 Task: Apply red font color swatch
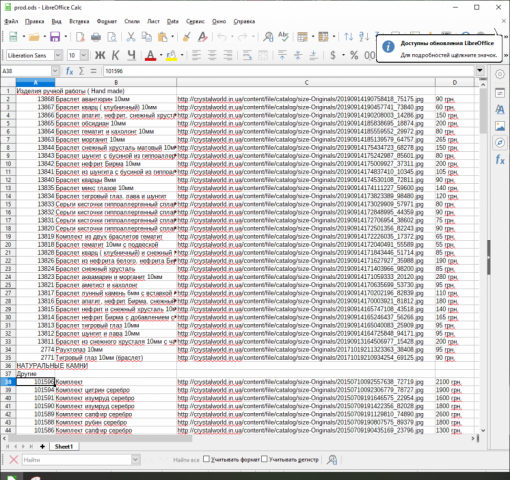(x=150, y=55)
